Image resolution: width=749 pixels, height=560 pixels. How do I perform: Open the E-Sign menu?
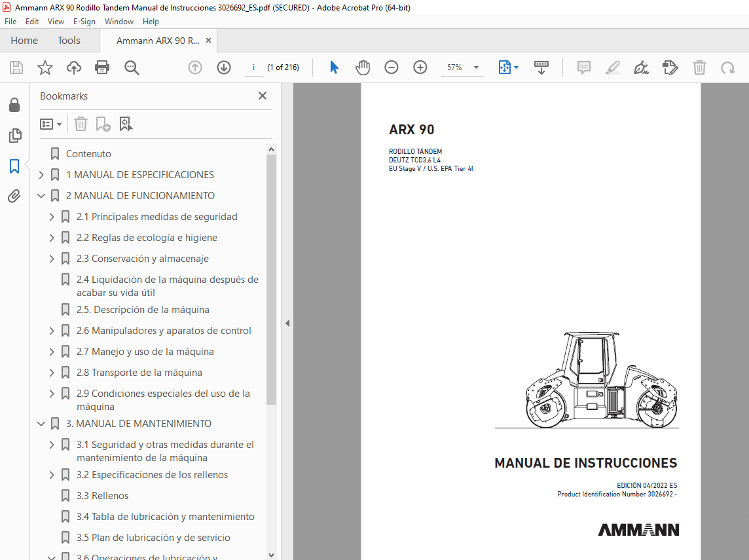point(84,22)
